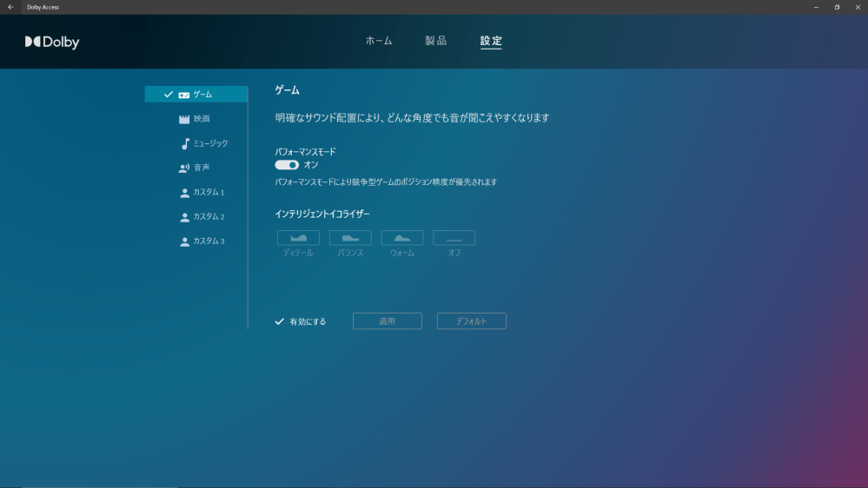Choose the ウォーム equalizer preset

click(x=402, y=238)
